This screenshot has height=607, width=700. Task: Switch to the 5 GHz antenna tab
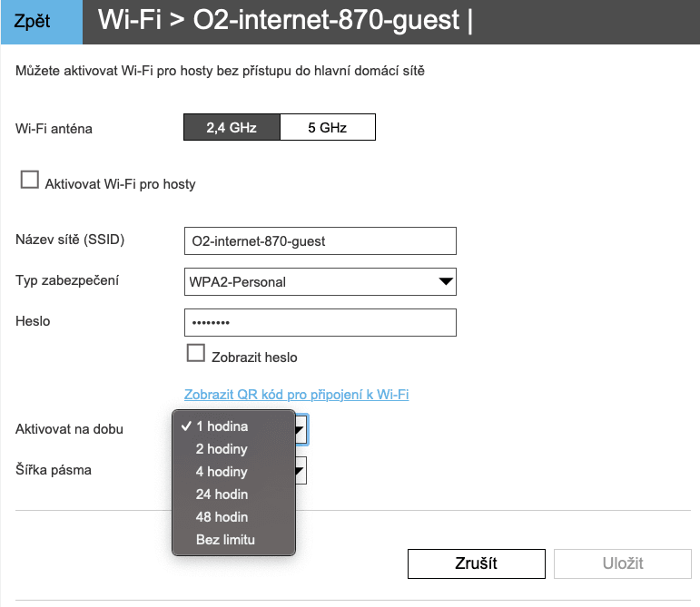click(327, 128)
